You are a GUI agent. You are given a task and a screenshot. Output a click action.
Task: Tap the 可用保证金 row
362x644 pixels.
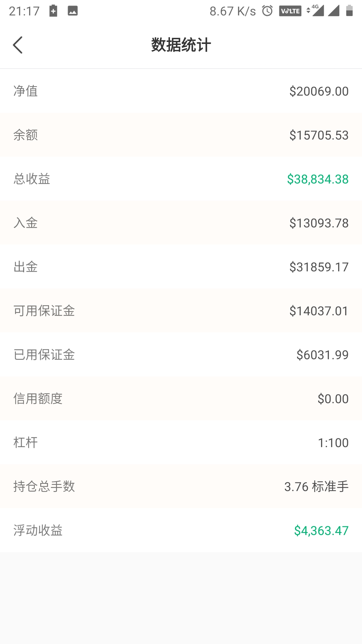pos(181,311)
